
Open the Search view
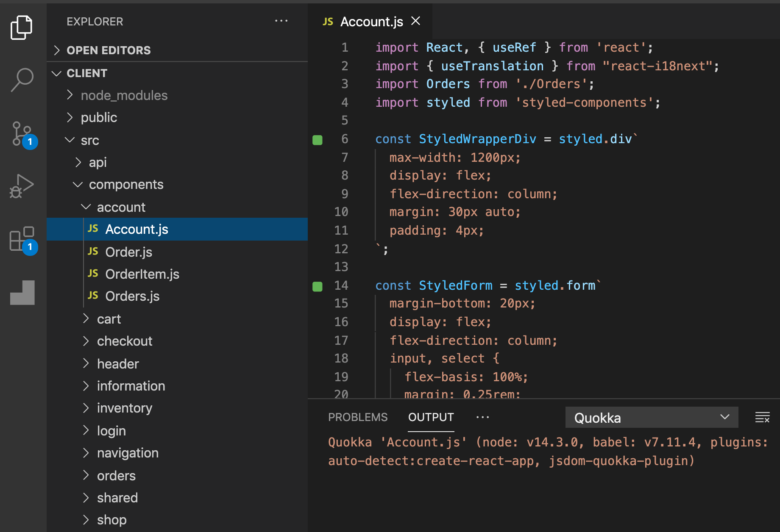[22, 79]
